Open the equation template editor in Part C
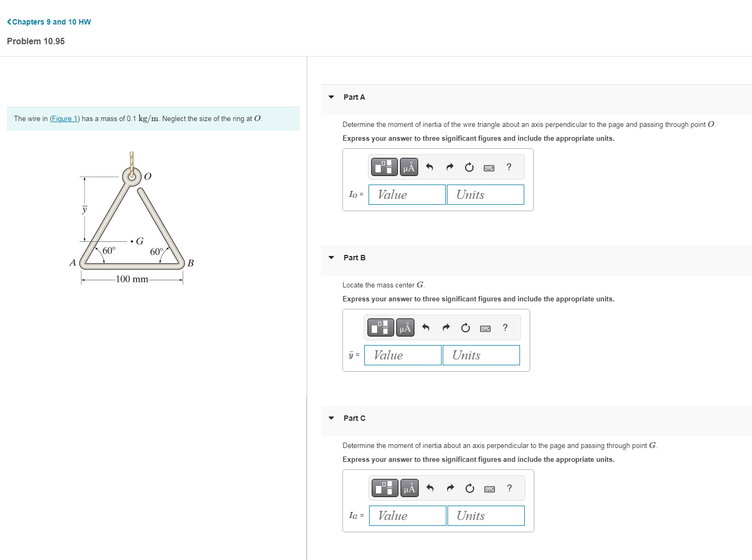The width and height of the screenshot is (752, 560). 385,488
